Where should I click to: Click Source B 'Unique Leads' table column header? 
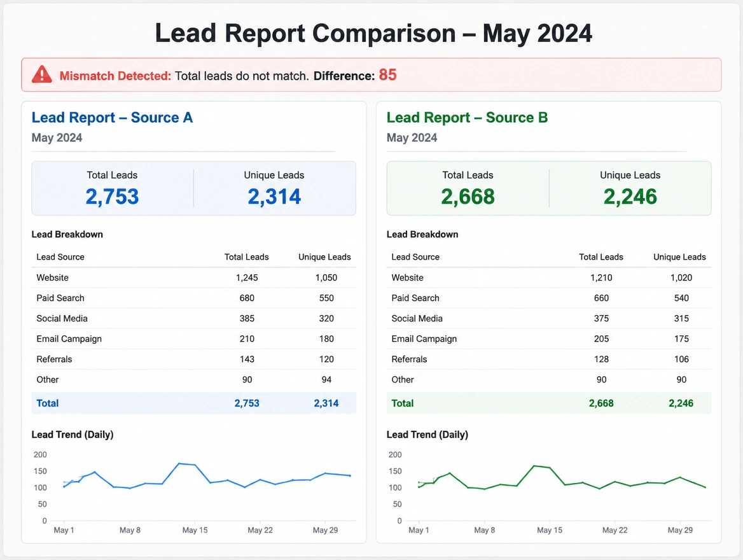coord(679,257)
